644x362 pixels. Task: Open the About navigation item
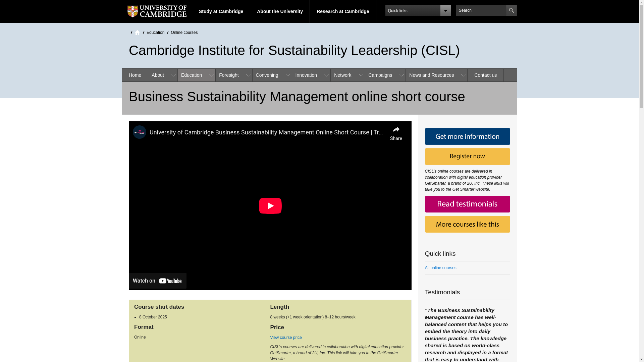[x=158, y=75]
